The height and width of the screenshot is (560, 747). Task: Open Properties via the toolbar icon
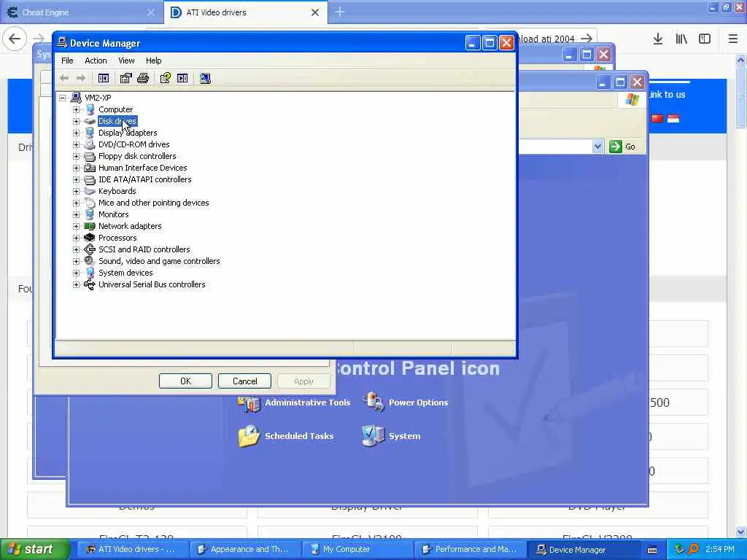125,79
